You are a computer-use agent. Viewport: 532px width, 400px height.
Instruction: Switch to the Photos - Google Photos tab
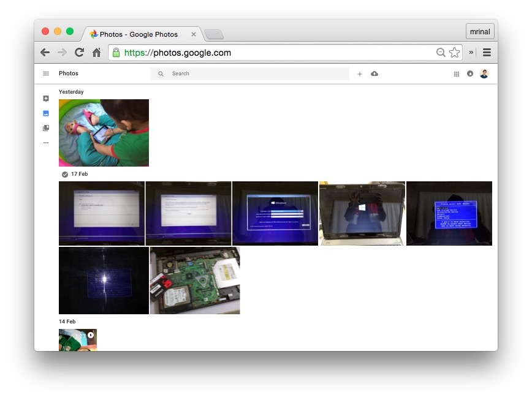click(x=139, y=34)
